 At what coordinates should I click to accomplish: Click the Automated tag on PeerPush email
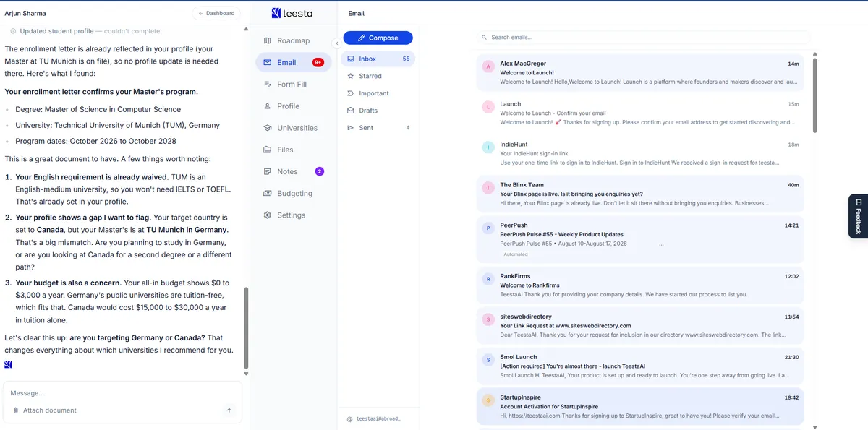pyautogui.click(x=516, y=254)
